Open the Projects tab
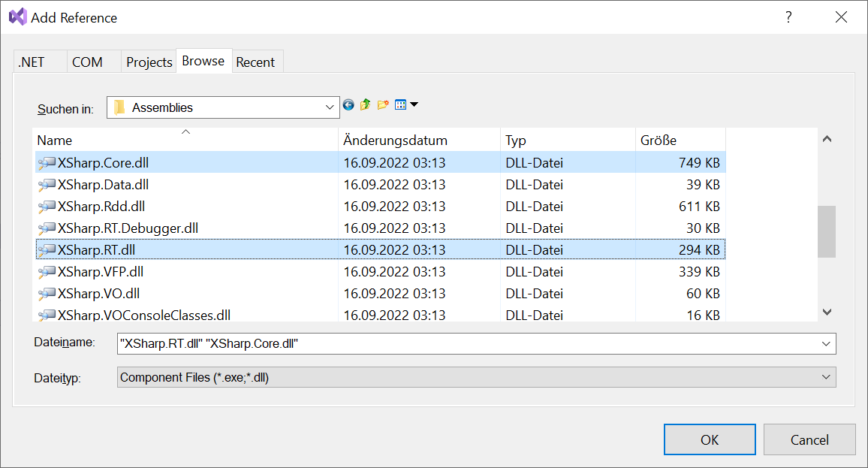868x468 pixels. coord(149,62)
